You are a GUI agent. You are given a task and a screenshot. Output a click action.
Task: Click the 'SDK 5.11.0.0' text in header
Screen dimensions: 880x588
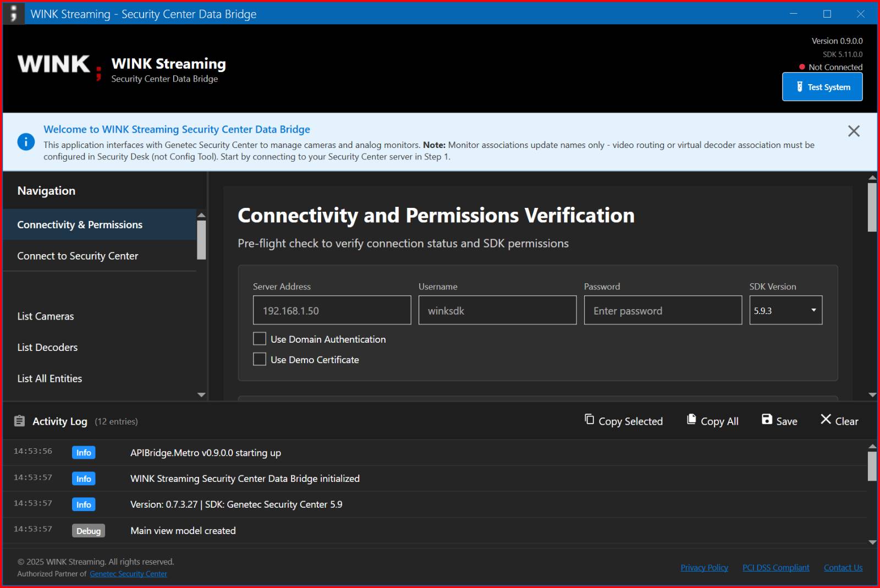pos(843,54)
